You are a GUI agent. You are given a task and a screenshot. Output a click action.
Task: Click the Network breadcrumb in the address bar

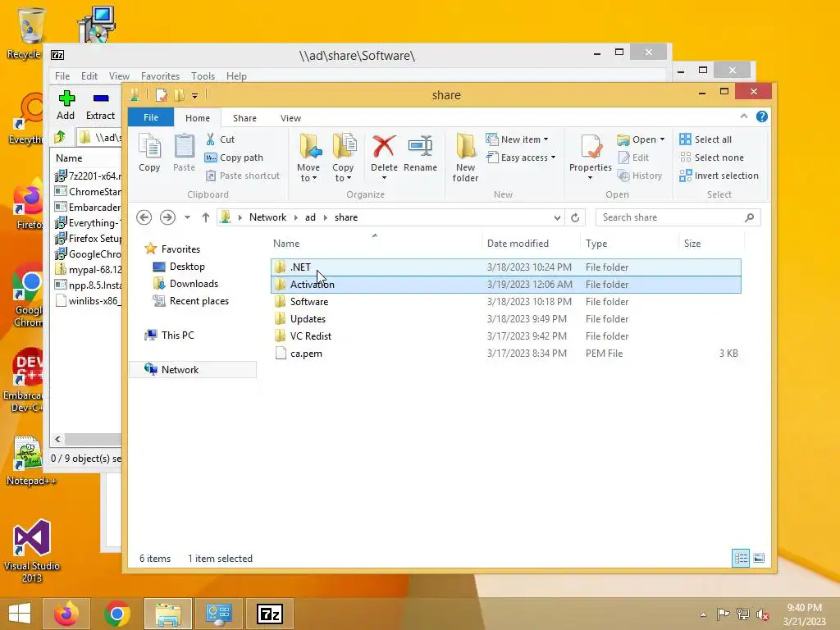coord(268,217)
